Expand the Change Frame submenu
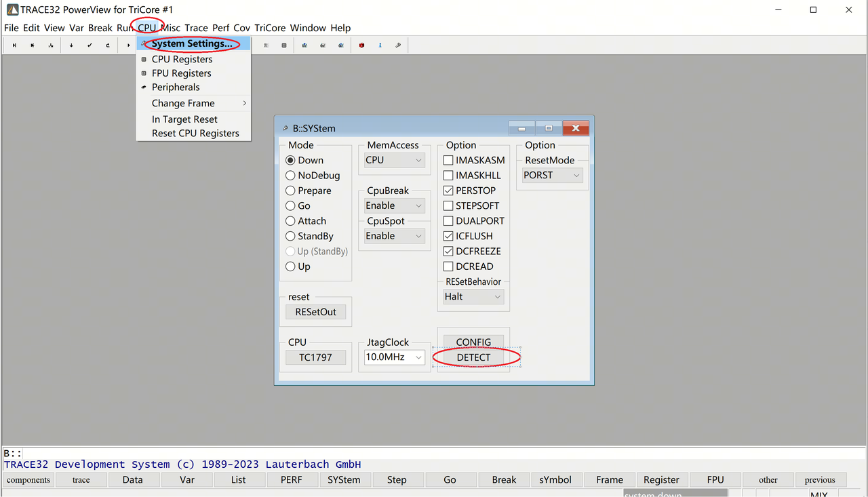The image size is (868, 497). coord(193,103)
